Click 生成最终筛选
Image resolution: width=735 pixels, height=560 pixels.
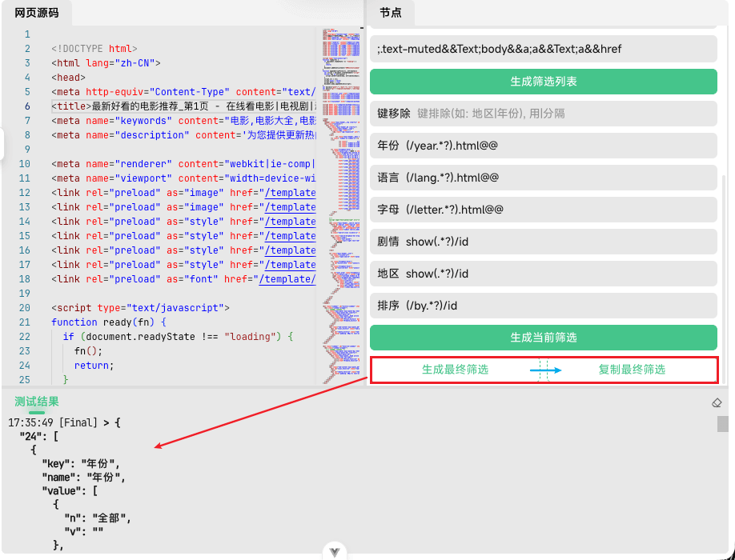click(x=455, y=370)
